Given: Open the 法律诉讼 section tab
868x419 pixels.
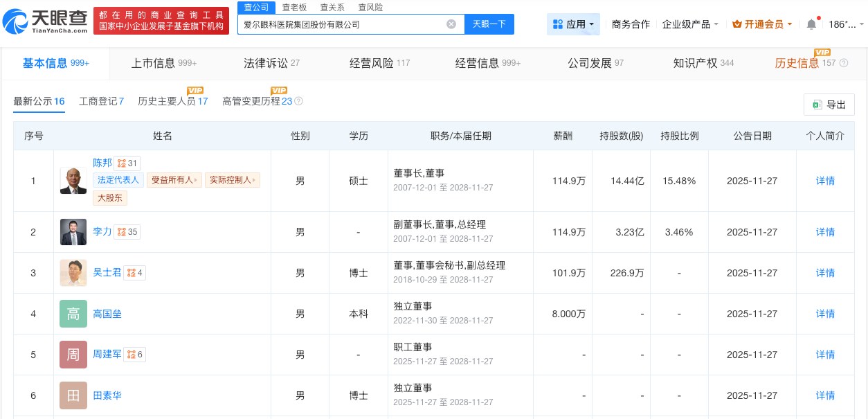Looking at the screenshot, I should [x=266, y=62].
